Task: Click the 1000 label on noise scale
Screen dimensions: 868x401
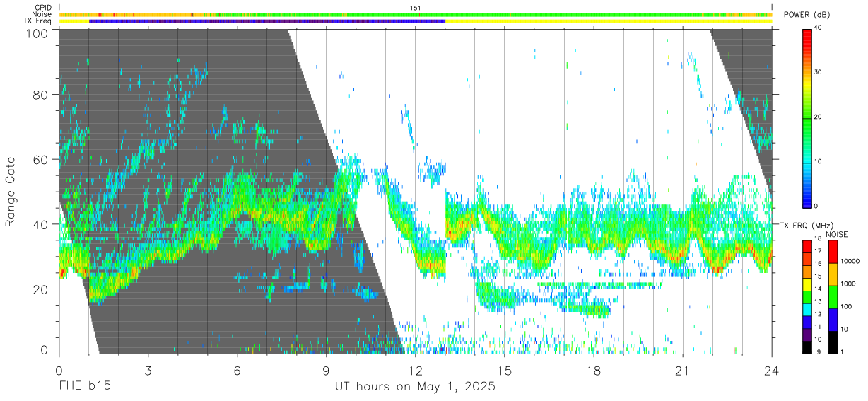Action: pos(848,284)
